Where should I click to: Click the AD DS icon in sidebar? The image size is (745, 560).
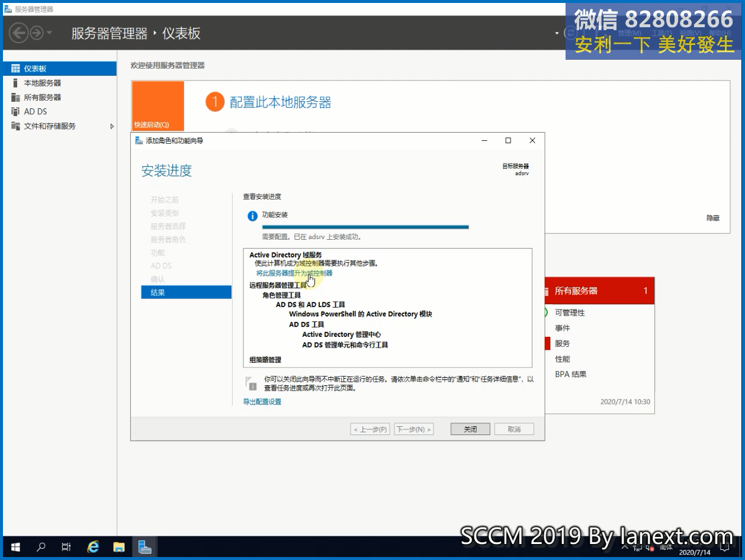click(x=15, y=111)
